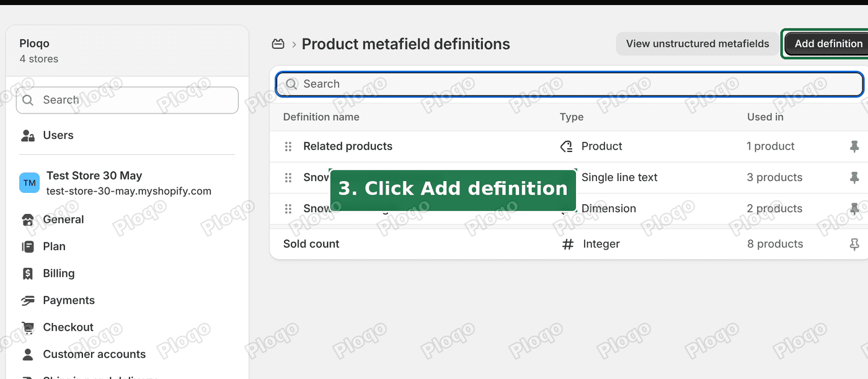The height and width of the screenshot is (379, 868).
Task: Click the definitions search magnifier icon
Action: point(291,84)
